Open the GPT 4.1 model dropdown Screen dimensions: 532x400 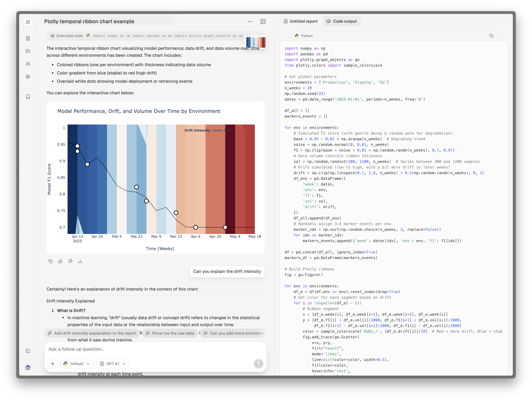pos(113,363)
